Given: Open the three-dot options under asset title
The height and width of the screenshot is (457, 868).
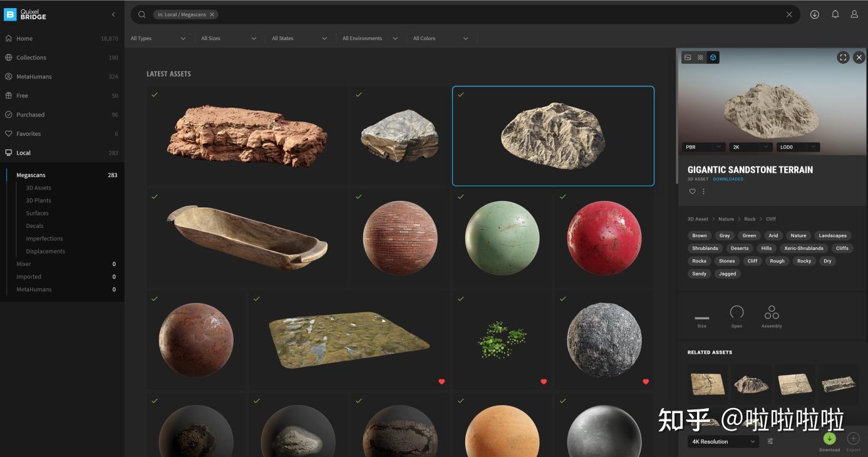Looking at the screenshot, I should click(x=703, y=192).
